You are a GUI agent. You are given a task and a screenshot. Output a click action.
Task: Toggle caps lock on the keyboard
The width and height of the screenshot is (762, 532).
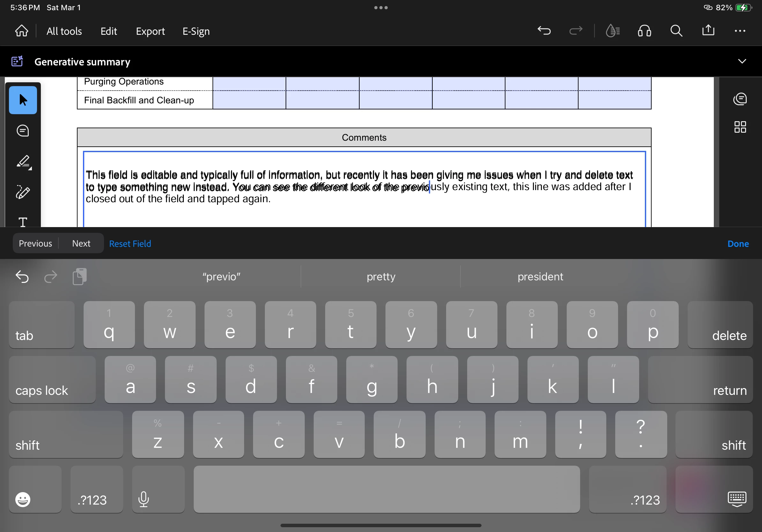pos(52,380)
